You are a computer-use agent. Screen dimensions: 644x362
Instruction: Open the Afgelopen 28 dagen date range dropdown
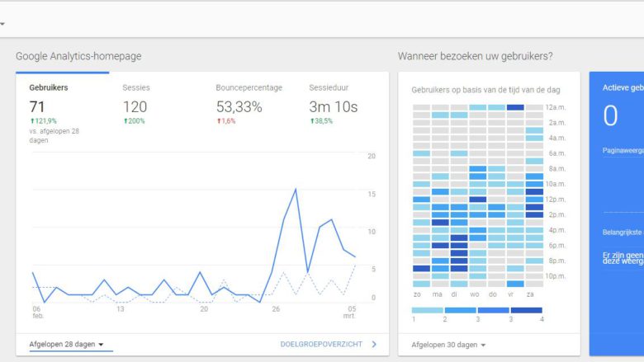tap(67, 345)
